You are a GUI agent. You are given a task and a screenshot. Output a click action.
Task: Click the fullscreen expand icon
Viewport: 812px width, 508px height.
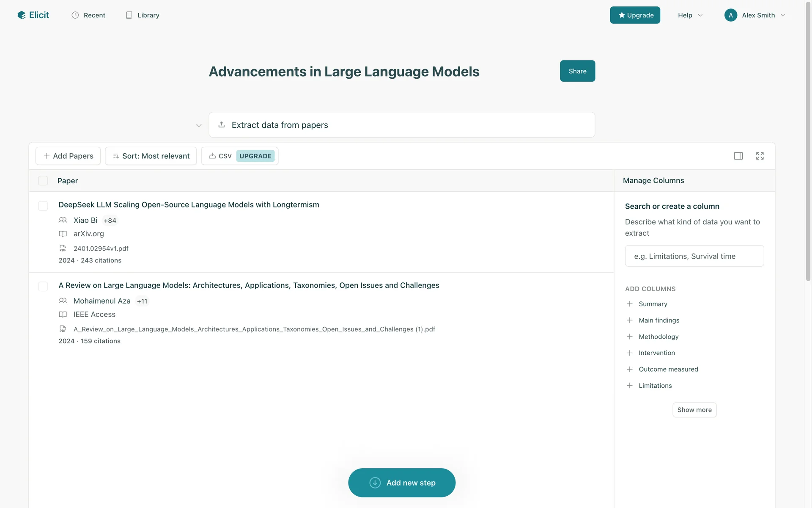(x=760, y=156)
